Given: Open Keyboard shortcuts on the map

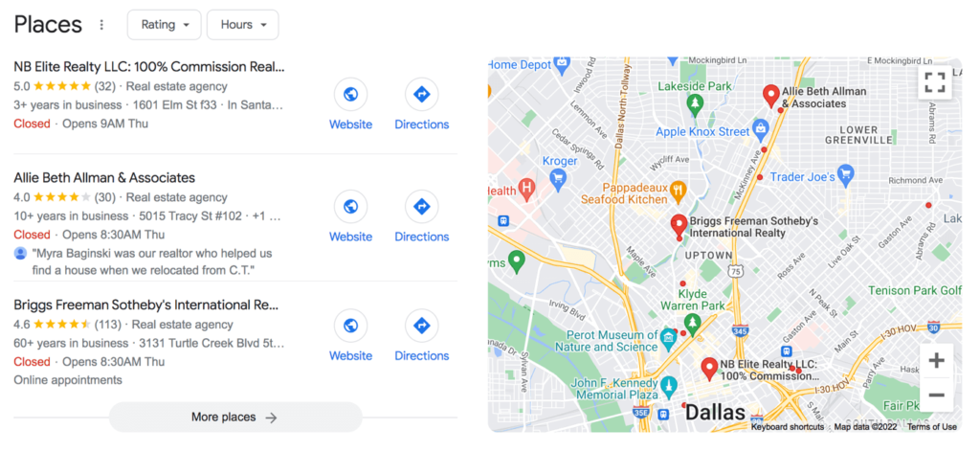Looking at the screenshot, I should point(788,427).
